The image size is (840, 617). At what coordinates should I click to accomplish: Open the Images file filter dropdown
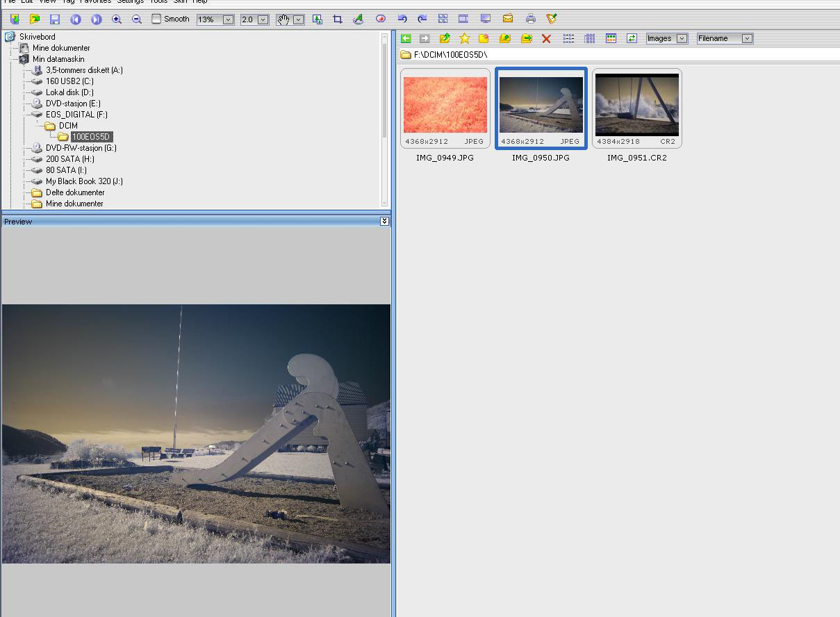pos(682,38)
